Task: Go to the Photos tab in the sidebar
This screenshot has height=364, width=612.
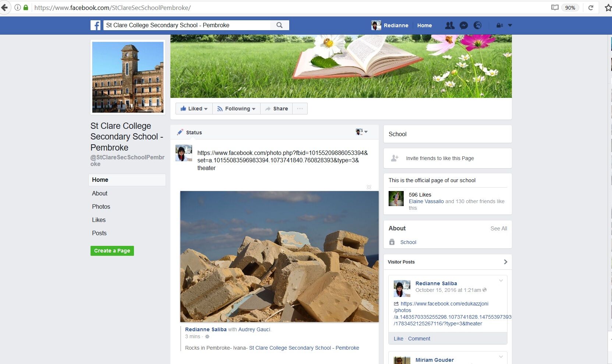Action: 101,206
